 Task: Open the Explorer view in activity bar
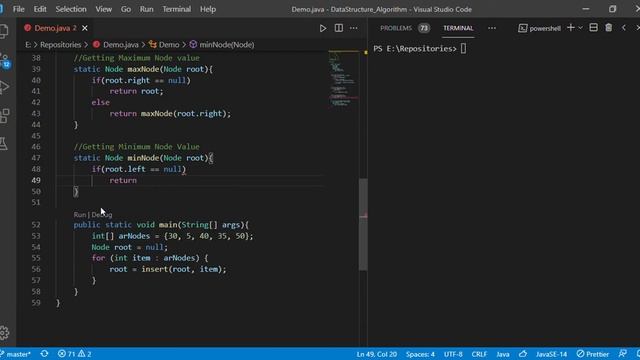click(x=3, y=31)
